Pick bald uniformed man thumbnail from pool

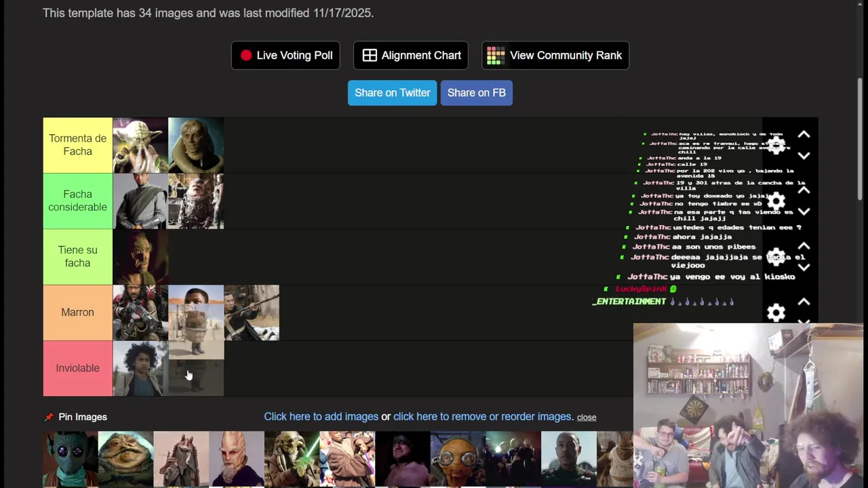click(x=570, y=460)
